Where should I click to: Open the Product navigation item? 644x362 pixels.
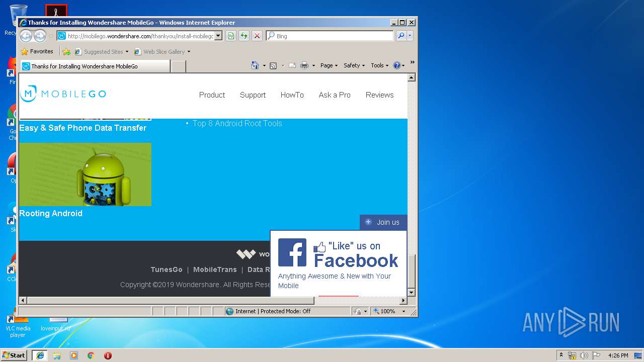point(212,95)
